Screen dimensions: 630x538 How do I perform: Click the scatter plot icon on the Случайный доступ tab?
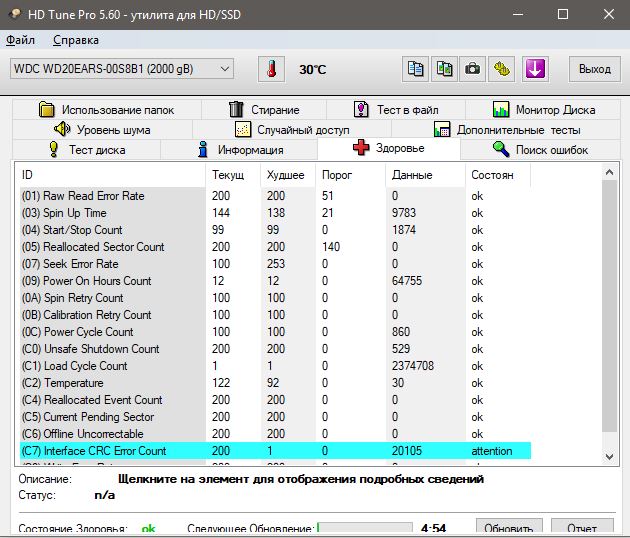(x=243, y=129)
